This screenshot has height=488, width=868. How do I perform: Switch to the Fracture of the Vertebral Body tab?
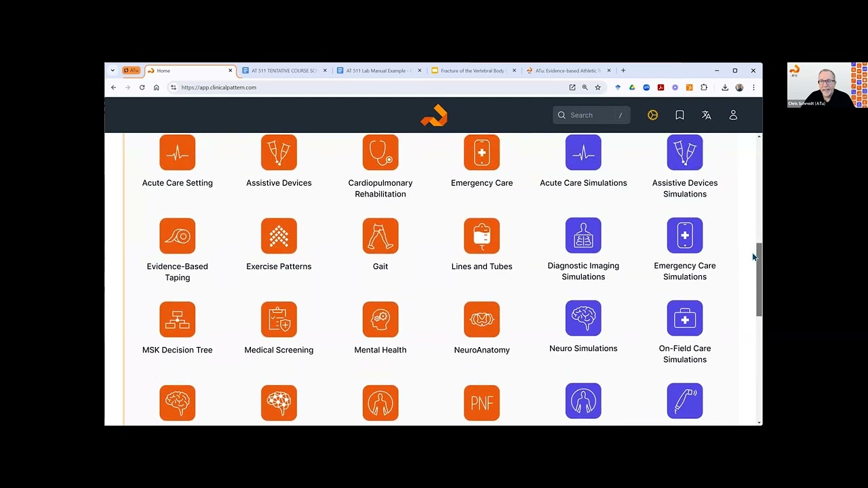click(x=473, y=70)
